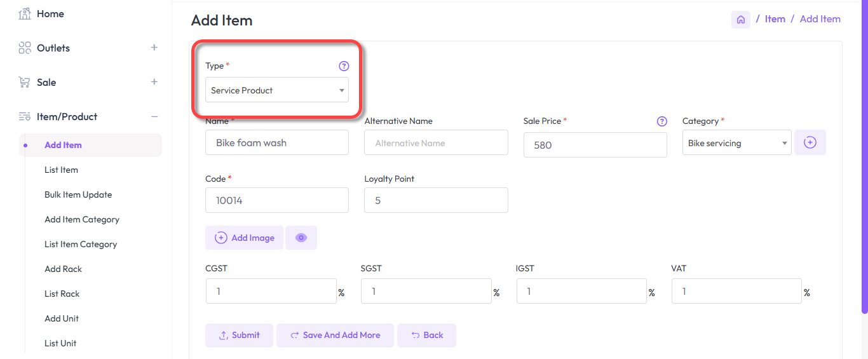Click the Add Image button
Image resolution: width=868 pixels, height=359 pixels.
(x=245, y=238)
